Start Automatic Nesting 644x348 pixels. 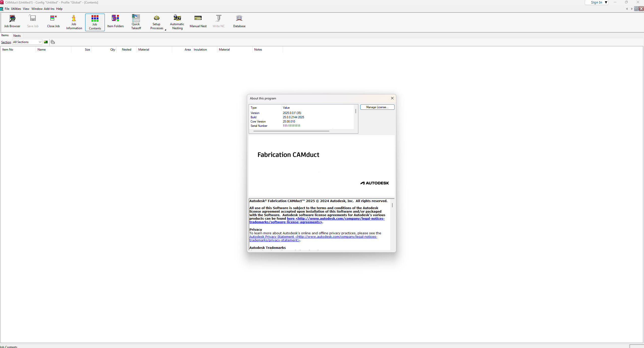click(x=177, y=22)
